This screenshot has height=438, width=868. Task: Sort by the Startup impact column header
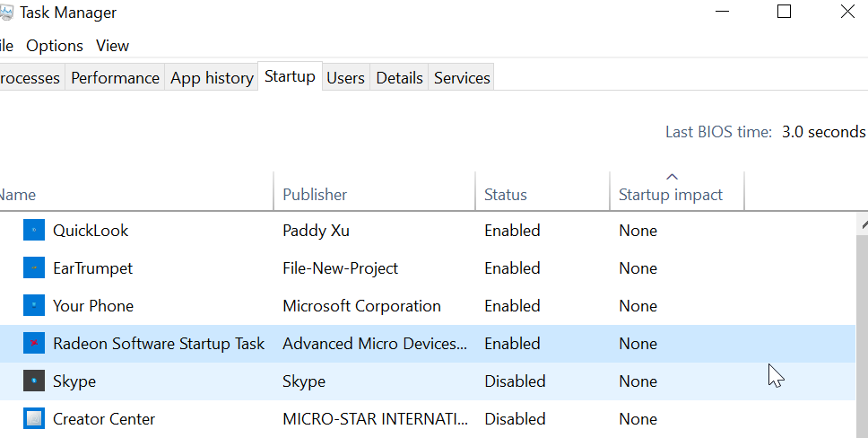pos(676,191)
